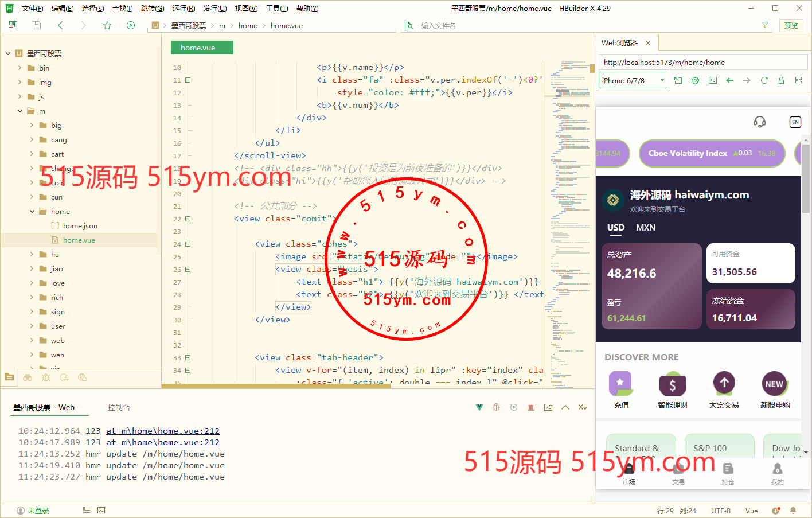The image size is (812, 518).
Task: Expand the cart folder in project tree
Action: coord(32,154)
